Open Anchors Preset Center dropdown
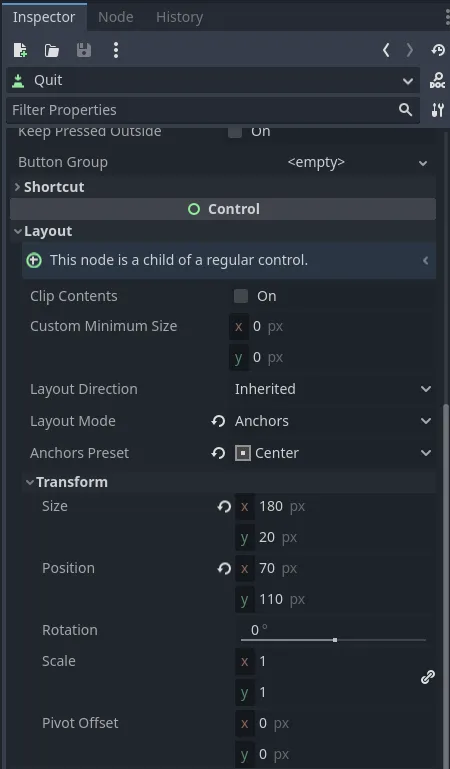 click(x=333, y=453)
